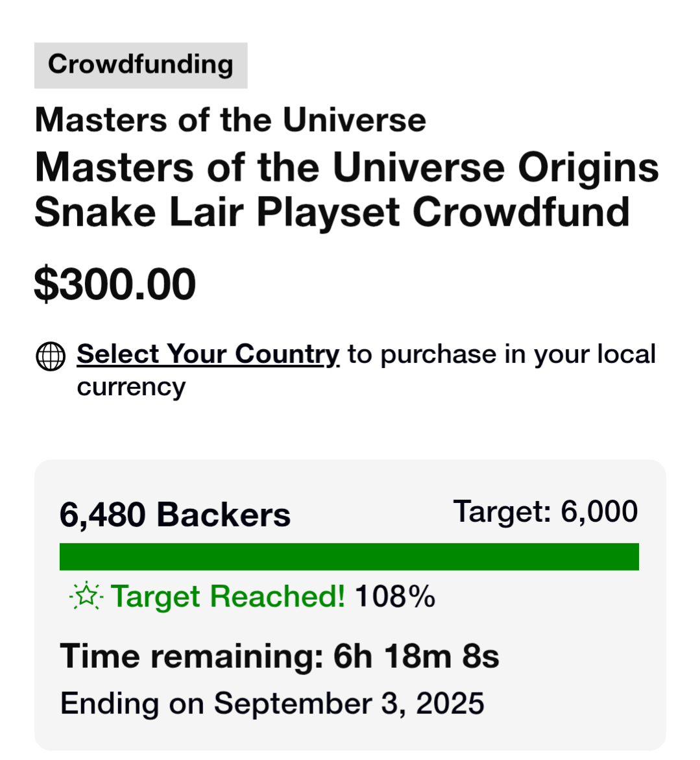Click the Time remaining countdown
Image resolution: width=700 pixels, height=760 pixels.
pos(280,656)
